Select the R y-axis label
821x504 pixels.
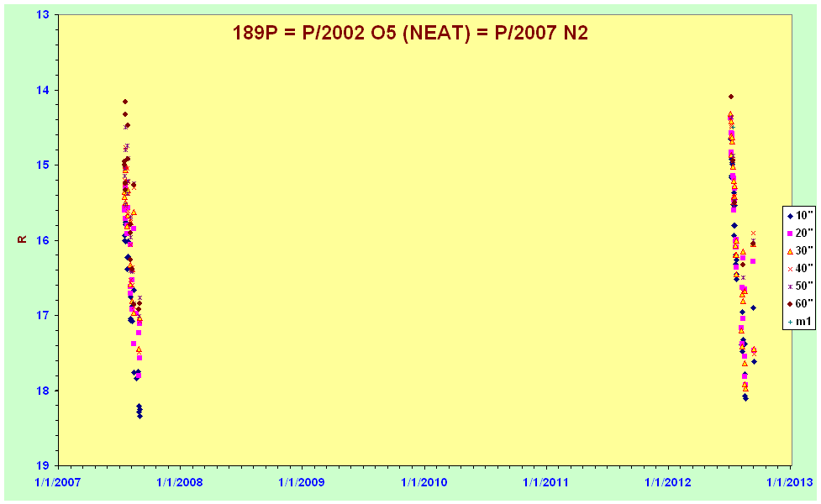[22, 239]
